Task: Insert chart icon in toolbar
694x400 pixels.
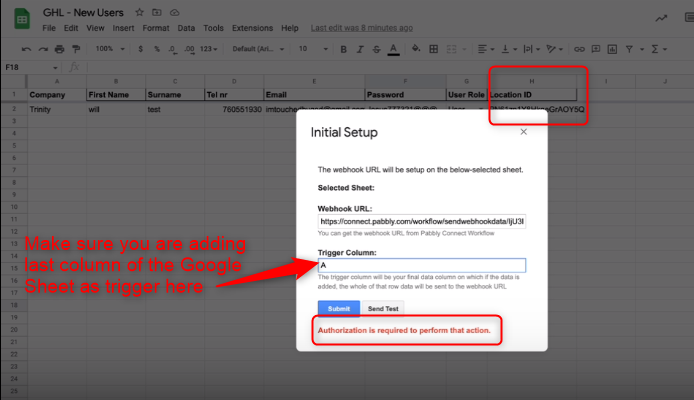Action: point(612,49)
